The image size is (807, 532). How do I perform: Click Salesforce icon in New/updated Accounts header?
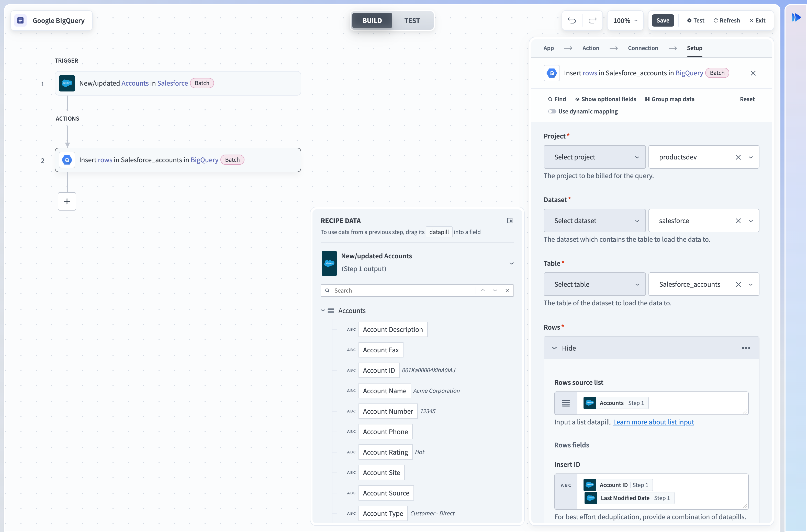click(x=329, y=263)
